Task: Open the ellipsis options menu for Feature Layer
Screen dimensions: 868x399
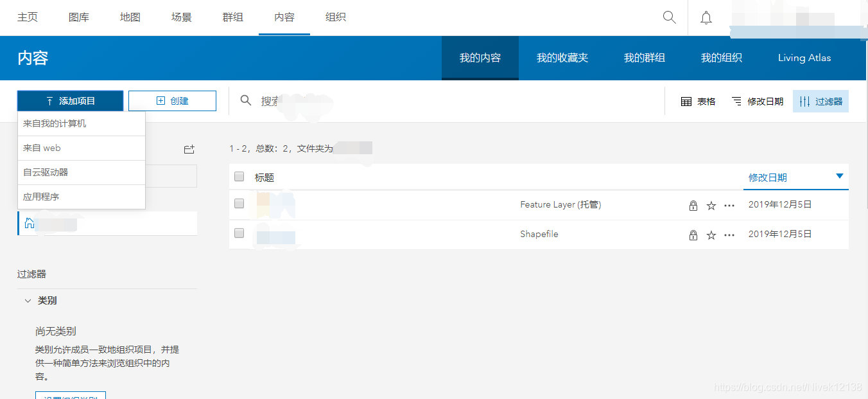Action: (x=729, y=206)
